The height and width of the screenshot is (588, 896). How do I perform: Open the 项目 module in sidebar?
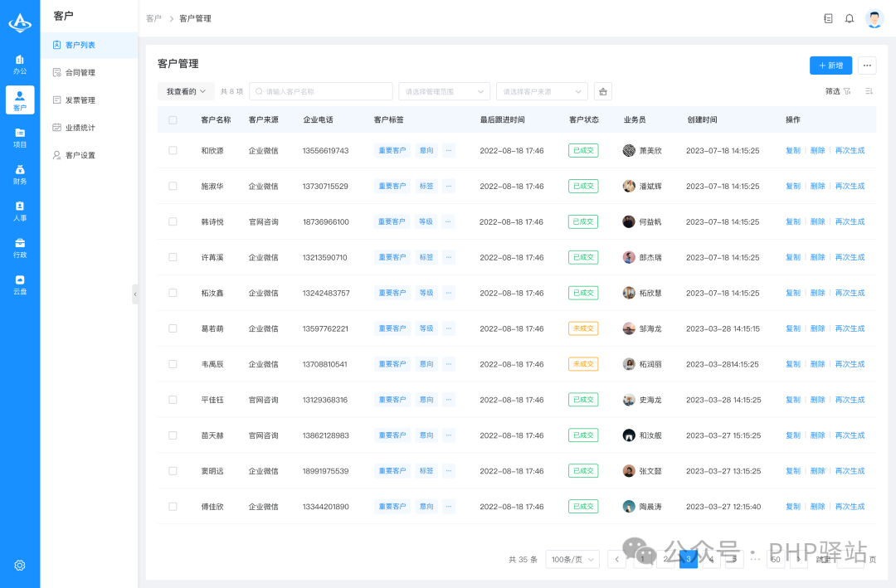[20, 137]
